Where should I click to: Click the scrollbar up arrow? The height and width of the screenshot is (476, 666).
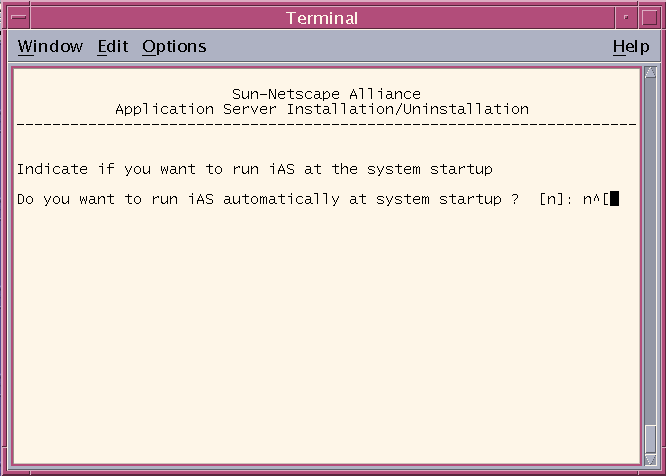point(650,73)
